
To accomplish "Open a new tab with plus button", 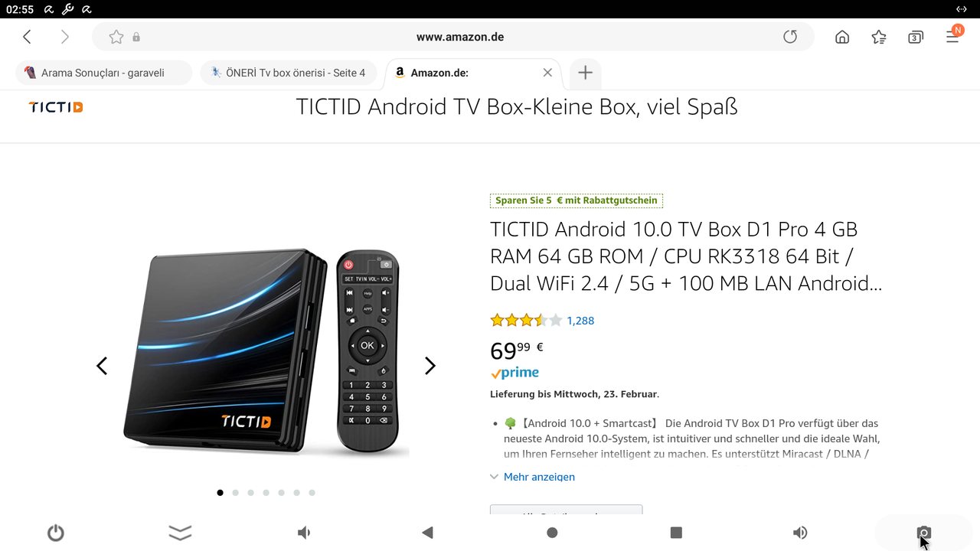I will coord(585,73).
